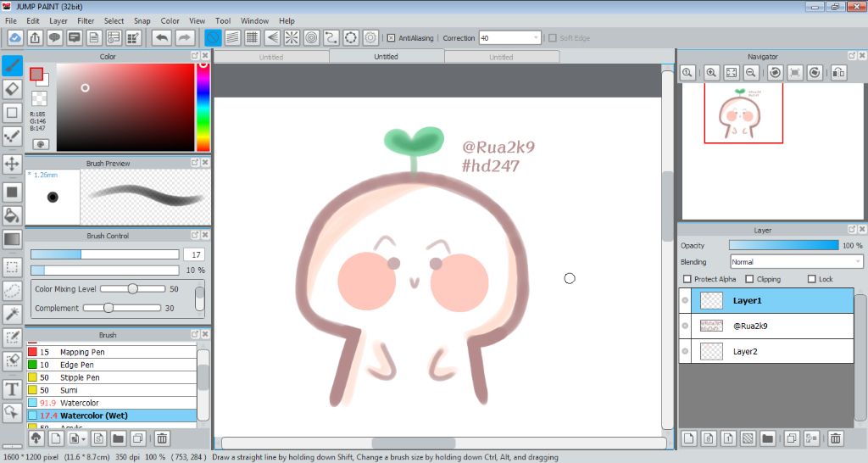Enable the layer Lock checkbox

[x=811, y=279]
